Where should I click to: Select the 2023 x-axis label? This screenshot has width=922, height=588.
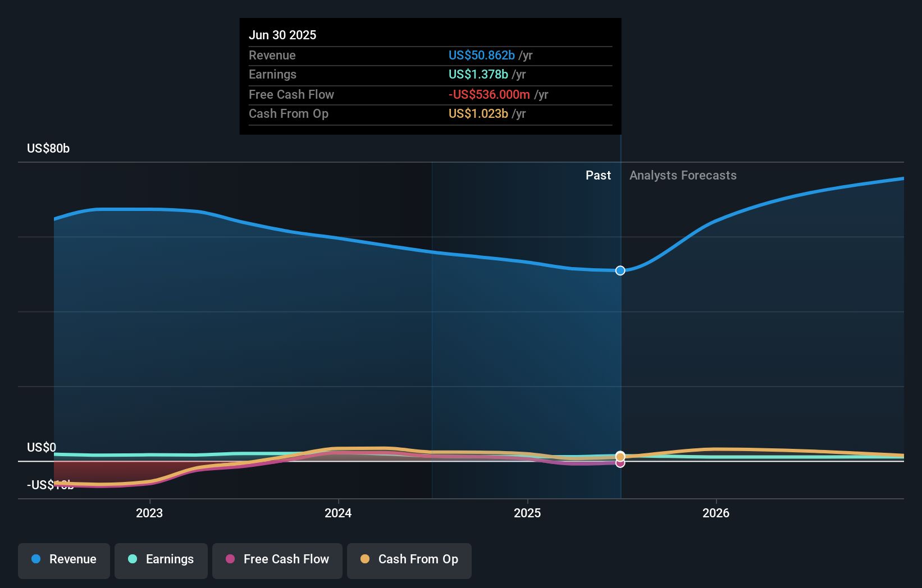149,513
